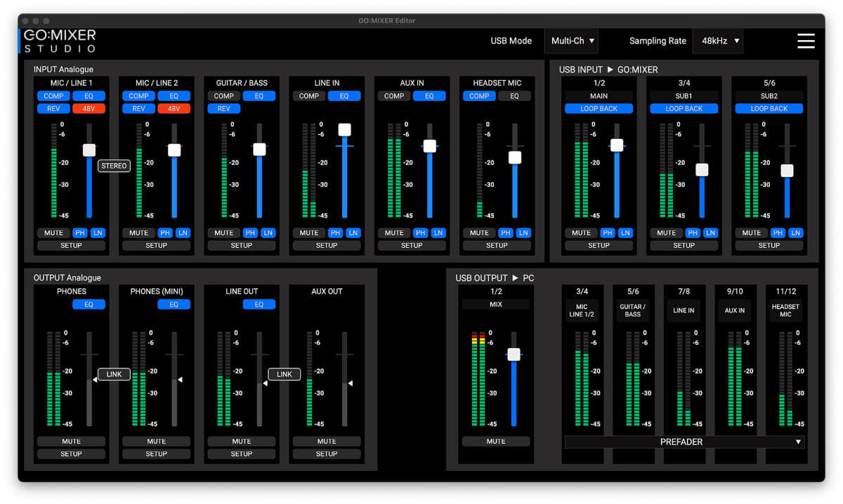Click the HEADSET MIC channel fader
The image size is (843, 504).
coord(515,158)
